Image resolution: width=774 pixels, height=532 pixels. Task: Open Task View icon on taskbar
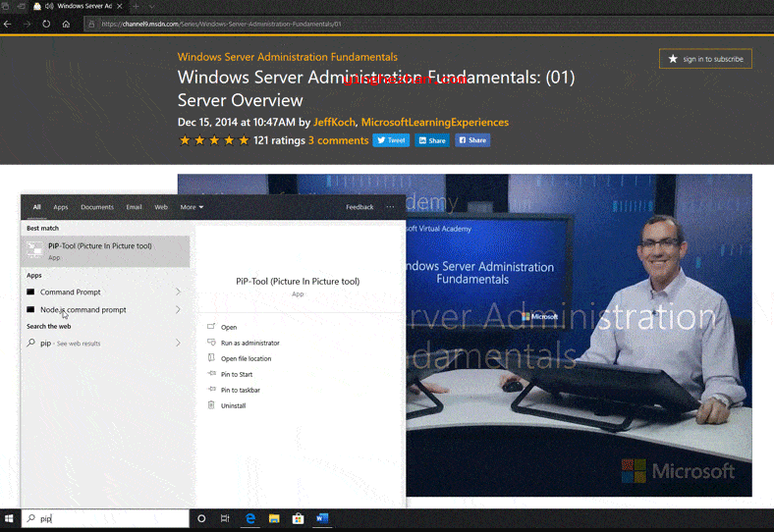point(225,518)
